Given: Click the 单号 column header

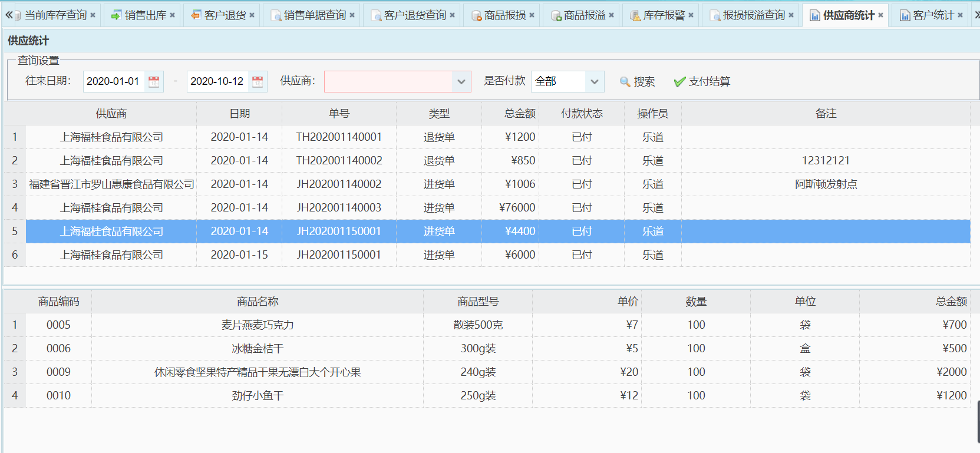Looking at the screenshot, I should (x=339, y=114).
